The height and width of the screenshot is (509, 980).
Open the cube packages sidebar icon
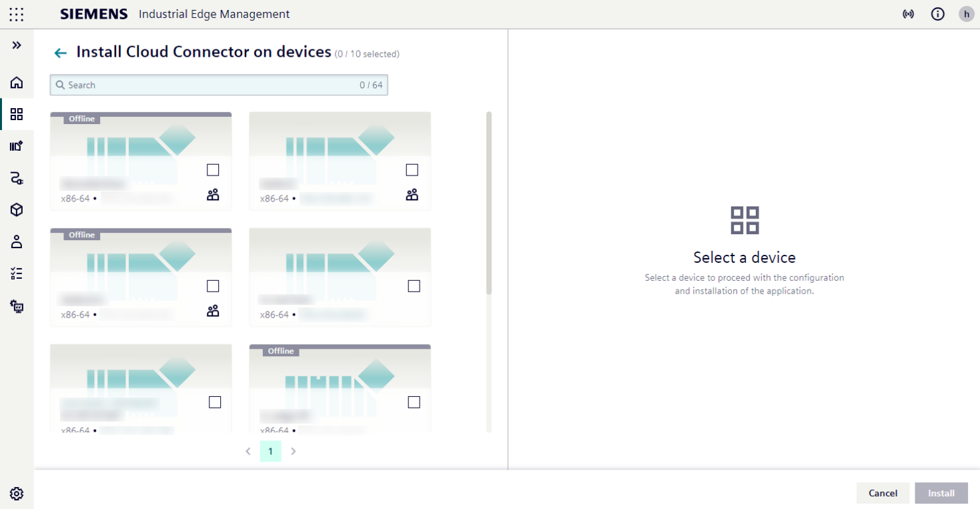pos(17,209)
